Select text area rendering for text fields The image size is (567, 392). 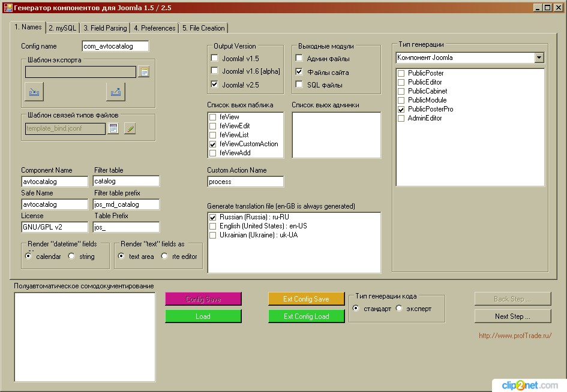[121, 256]
